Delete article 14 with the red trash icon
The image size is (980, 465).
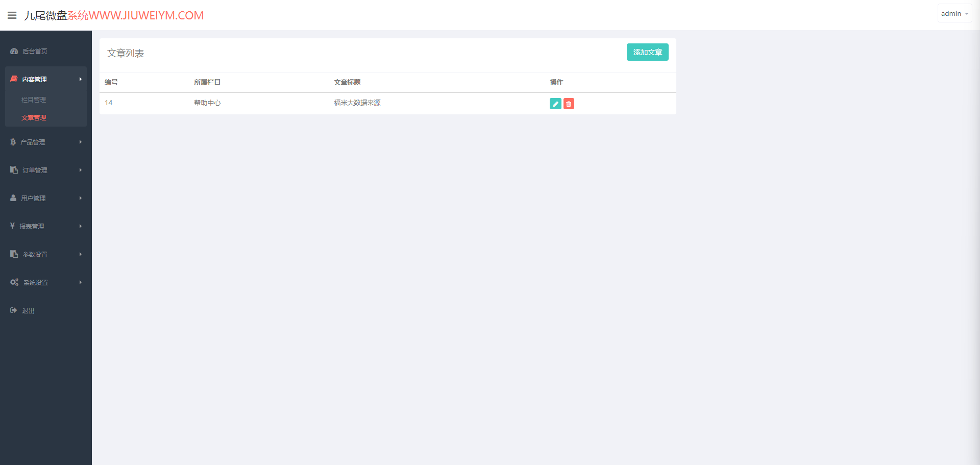[x=569, y=104]
